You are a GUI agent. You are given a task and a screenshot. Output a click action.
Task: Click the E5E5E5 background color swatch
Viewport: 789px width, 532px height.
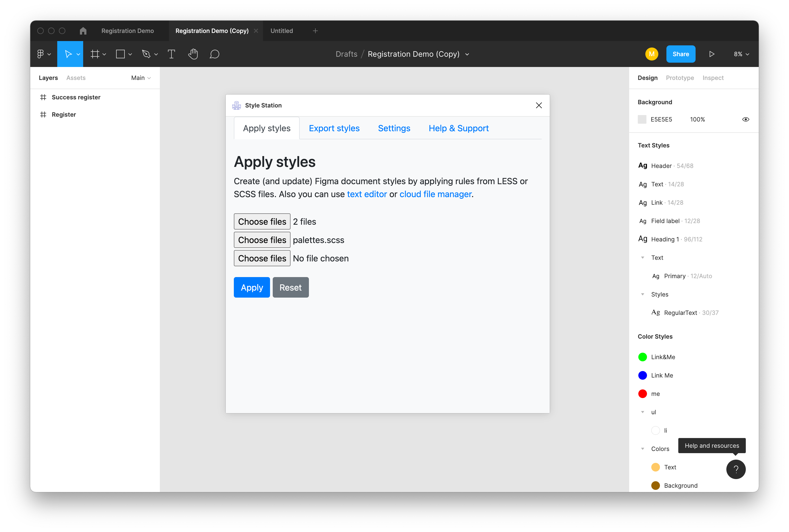pyautogui.click(x=642, y=119)
